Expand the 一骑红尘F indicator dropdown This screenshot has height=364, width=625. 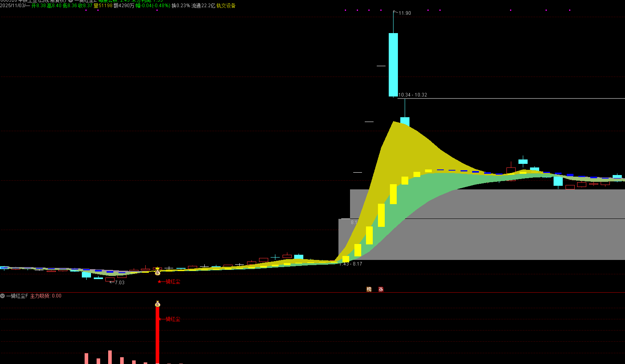(x=2, y=296)
